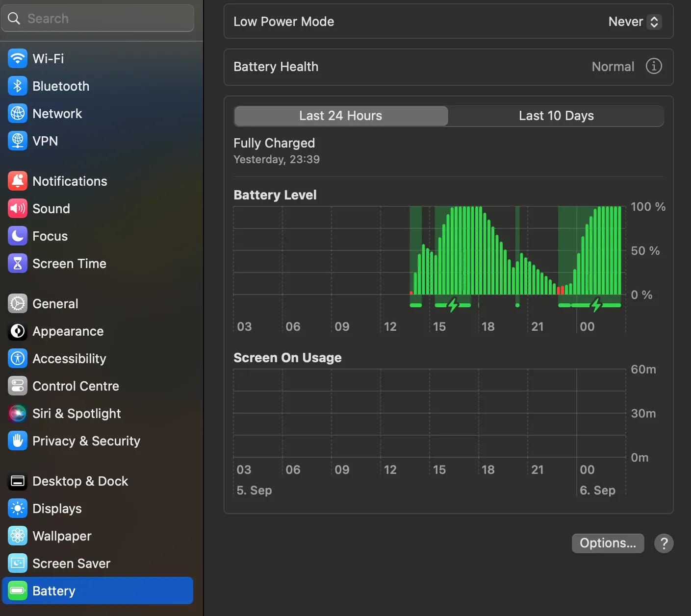The image size is (691, 616).
Task: Click the Options... button
Action: (x=608, y=543)
